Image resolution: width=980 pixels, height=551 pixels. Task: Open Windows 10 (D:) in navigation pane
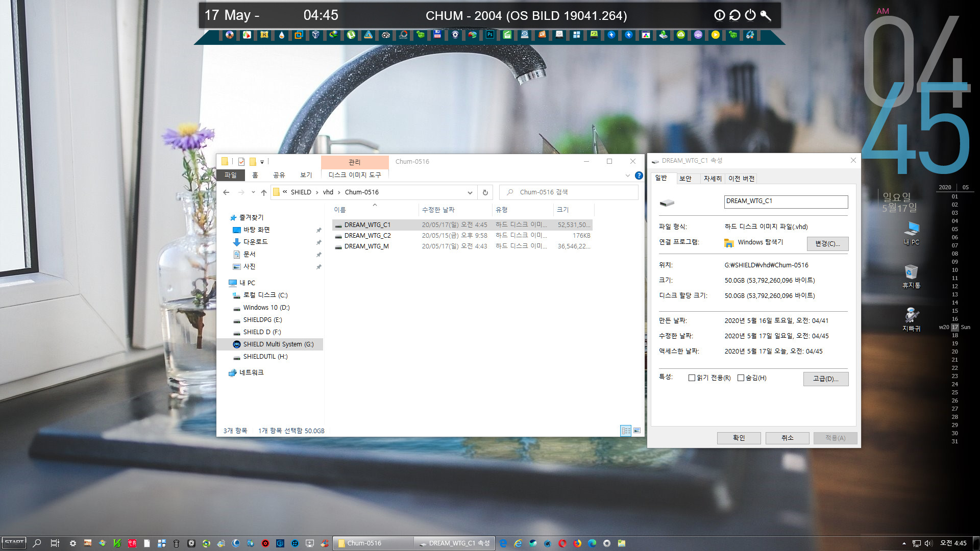click(x=266, y=308)
